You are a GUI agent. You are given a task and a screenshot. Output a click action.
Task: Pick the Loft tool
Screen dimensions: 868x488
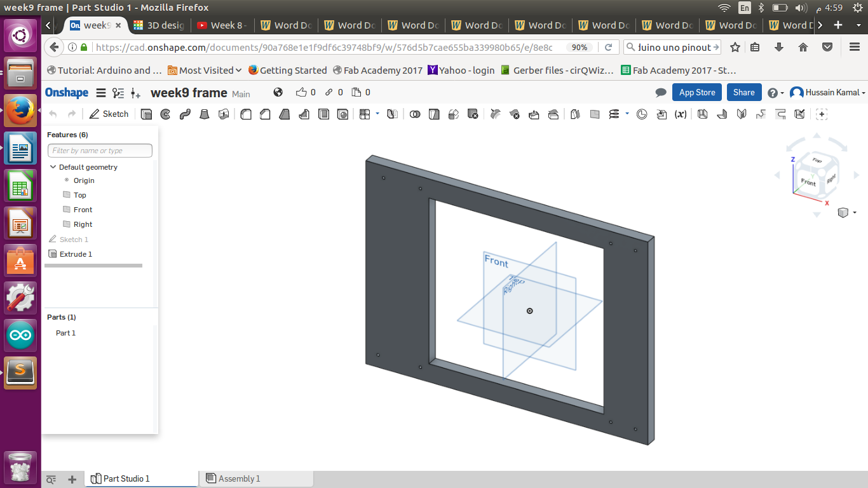(x=205, y=114)
